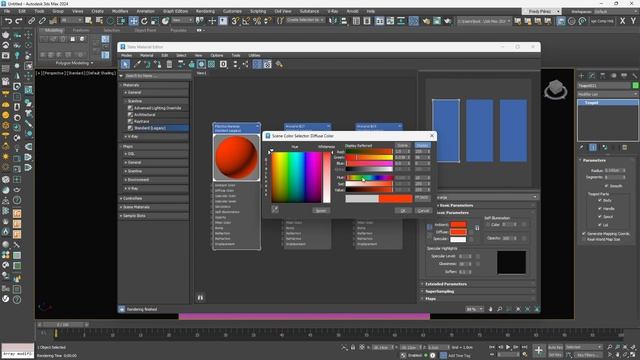Screen dimensions: 640x360
Task: Click the red sphere material preview thumbnail
Action: point(236,157)
